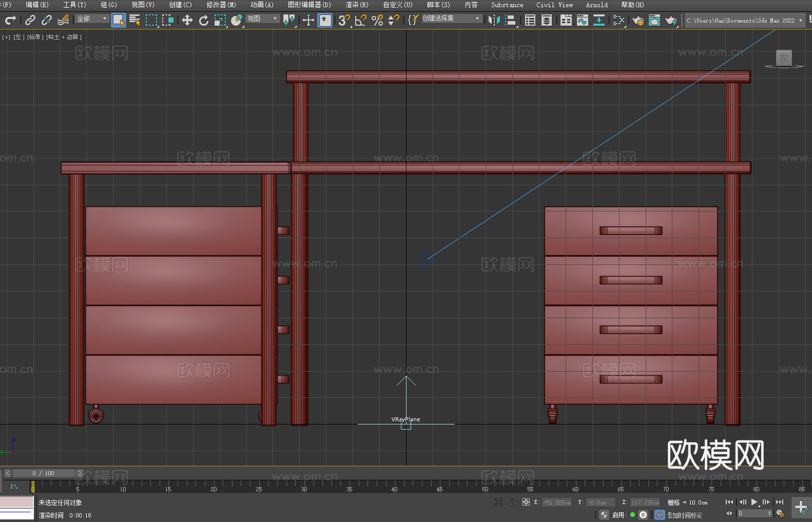Select the Link objects tool
The image size is (812, 522).
tap(30, 20)
